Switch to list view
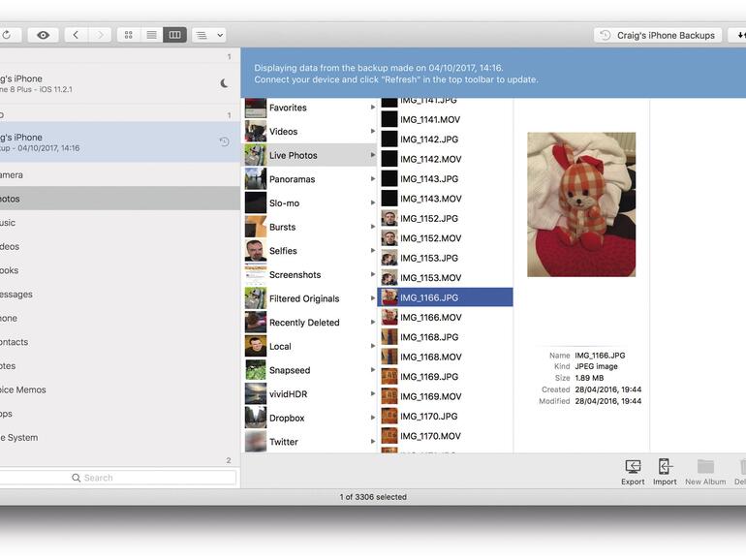 click(151, 35)
